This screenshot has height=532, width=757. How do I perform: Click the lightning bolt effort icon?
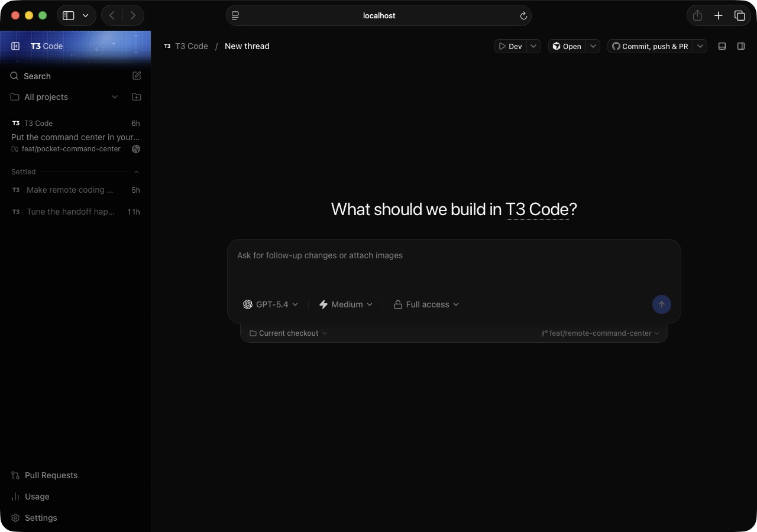pos(323,304)
